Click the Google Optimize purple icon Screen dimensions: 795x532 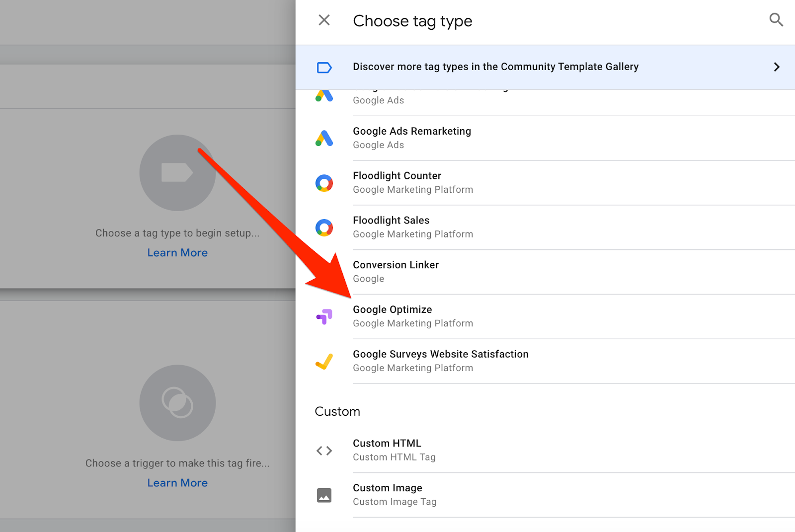tap(324, 316)
